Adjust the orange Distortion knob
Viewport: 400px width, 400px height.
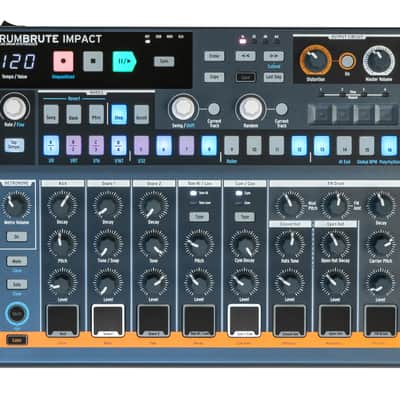pos(315,61)
